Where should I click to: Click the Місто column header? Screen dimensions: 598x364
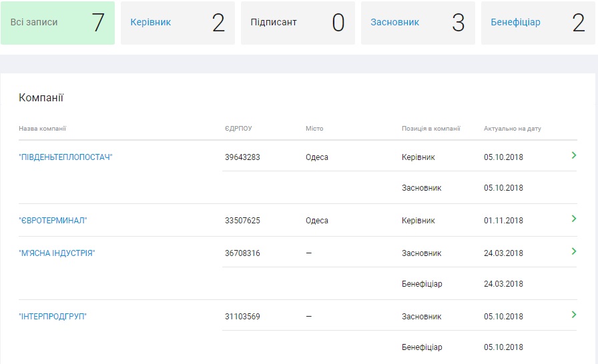(x=314, y=129)
